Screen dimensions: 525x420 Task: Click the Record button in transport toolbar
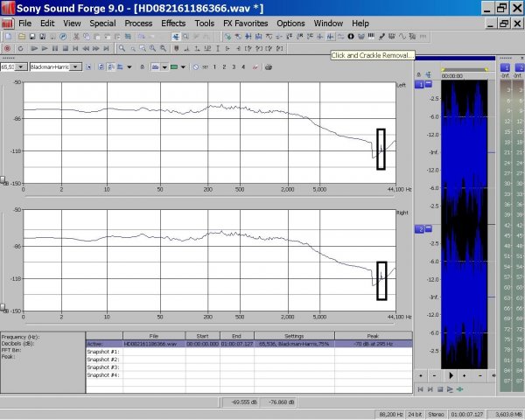[7, 48]
